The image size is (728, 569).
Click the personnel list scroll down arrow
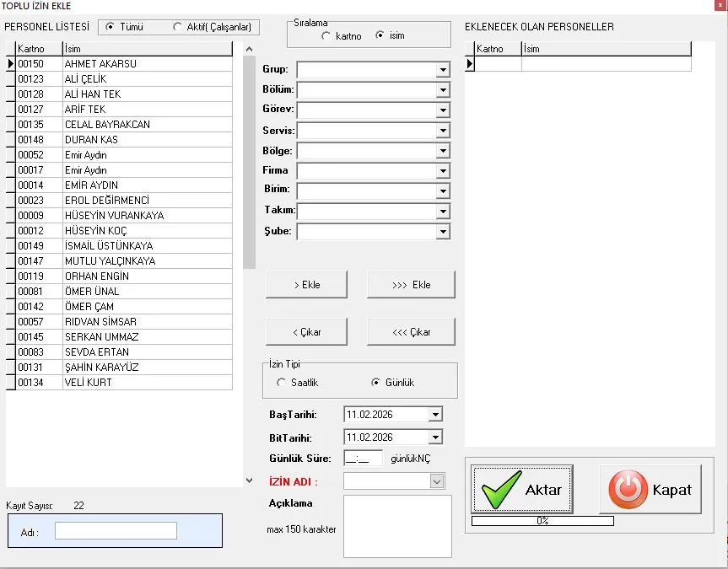(x=248, y=480)
